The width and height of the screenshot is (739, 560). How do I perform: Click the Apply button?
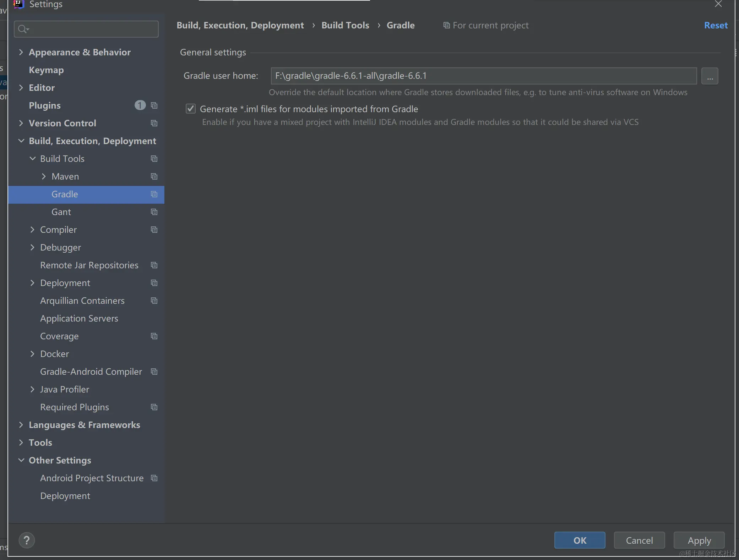tap(699, 540)
